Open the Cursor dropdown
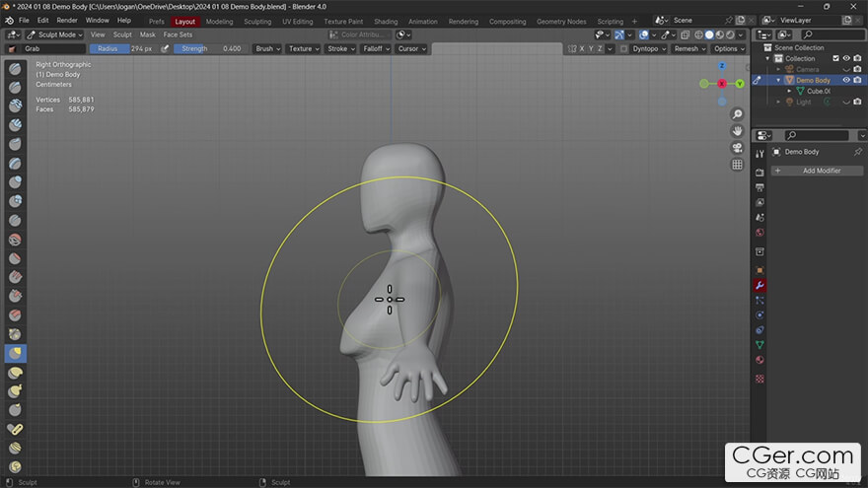Screen dimensions: 868x488 pos(411,48)
